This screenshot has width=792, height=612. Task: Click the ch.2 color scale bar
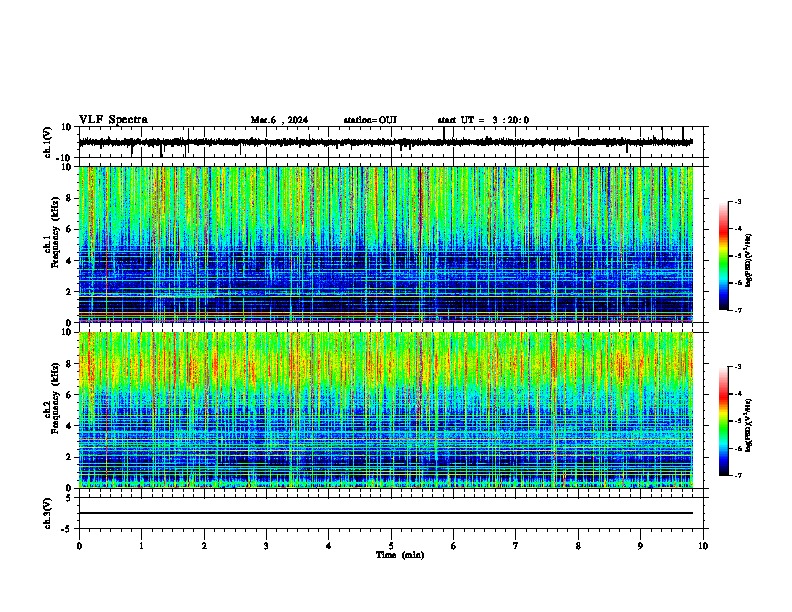click(724, 421)
